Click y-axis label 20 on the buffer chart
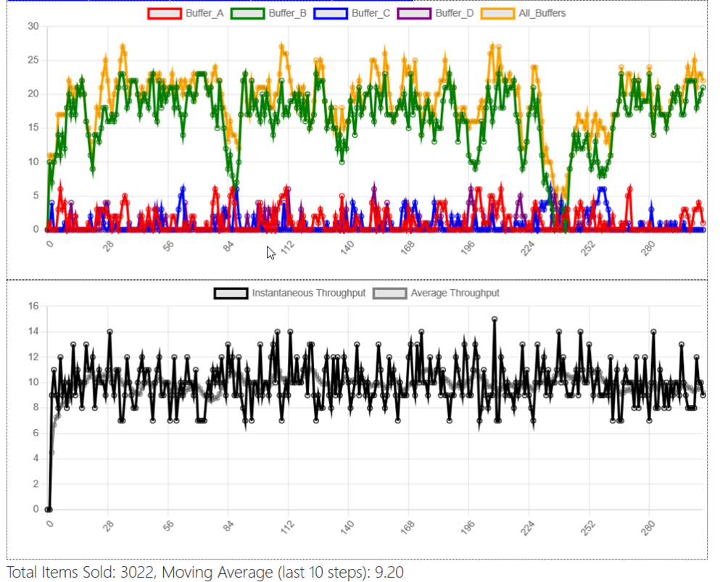Image resolution: width=728 pixels, height=582 pixels. click(x=33, y=94)
